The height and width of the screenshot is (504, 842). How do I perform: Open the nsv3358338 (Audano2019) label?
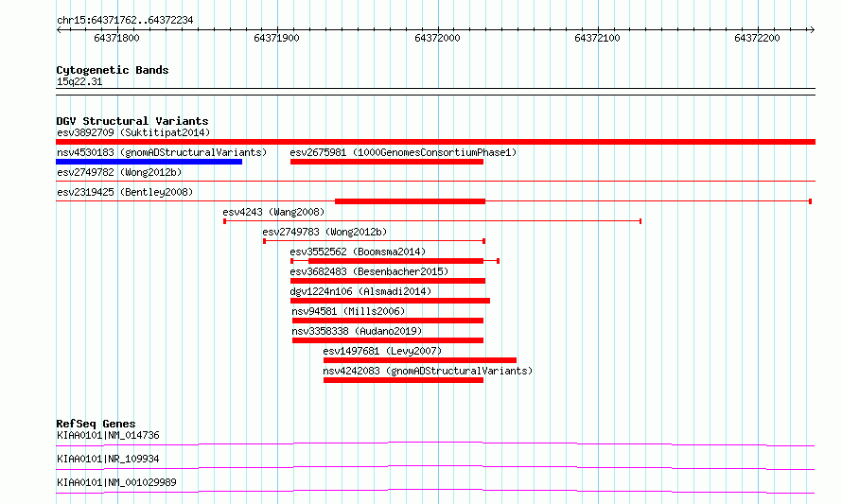coord(357,331)
